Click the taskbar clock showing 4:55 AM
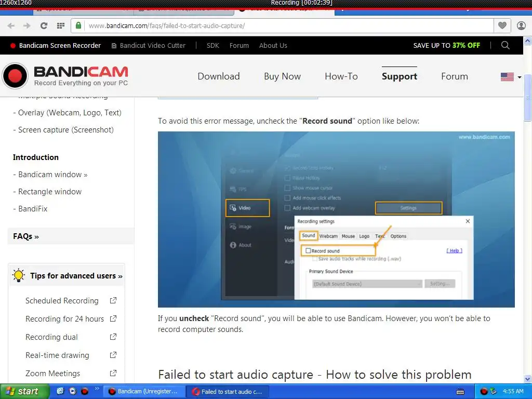The height and width of the screenshot is (399, 532). pyautogui.click(x=513, y=391)
